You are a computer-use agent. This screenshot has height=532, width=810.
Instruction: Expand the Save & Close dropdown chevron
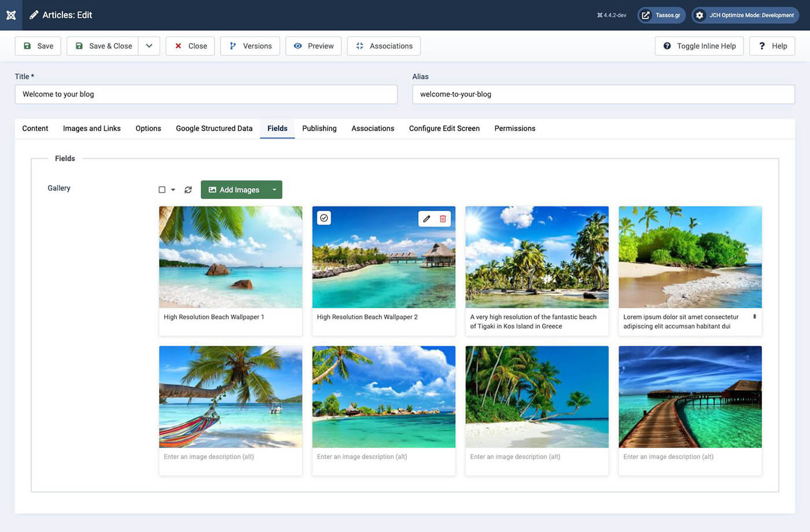pos(149,46)
